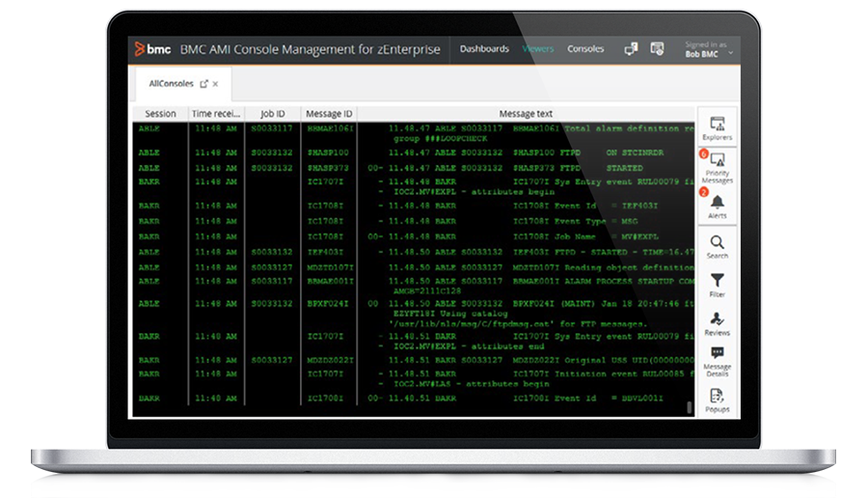
Task: Pop out the AllConsoles tab
Action: click(203, 84)
